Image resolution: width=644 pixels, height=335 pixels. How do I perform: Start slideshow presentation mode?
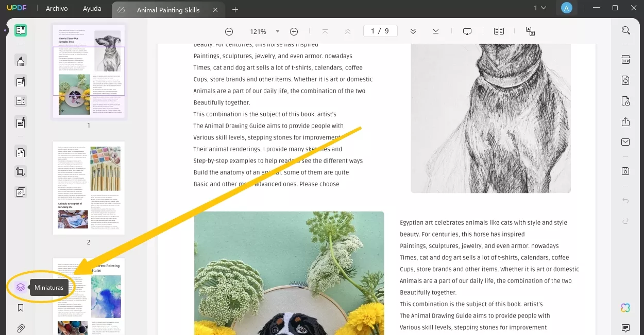467,31
